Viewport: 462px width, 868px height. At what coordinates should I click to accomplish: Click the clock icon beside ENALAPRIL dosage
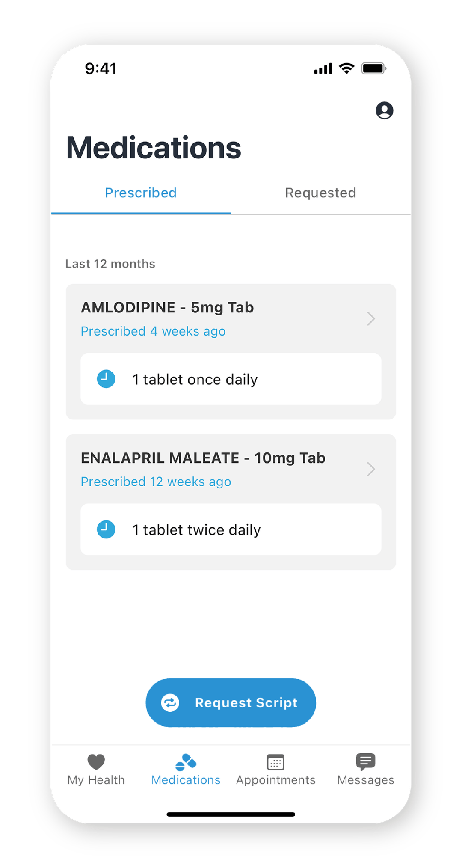(x=106, y=529)
